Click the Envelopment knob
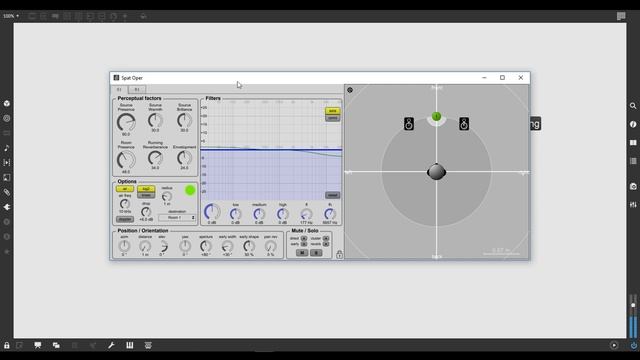Screen dimensions: 640x360 click(x=184, y=158)
